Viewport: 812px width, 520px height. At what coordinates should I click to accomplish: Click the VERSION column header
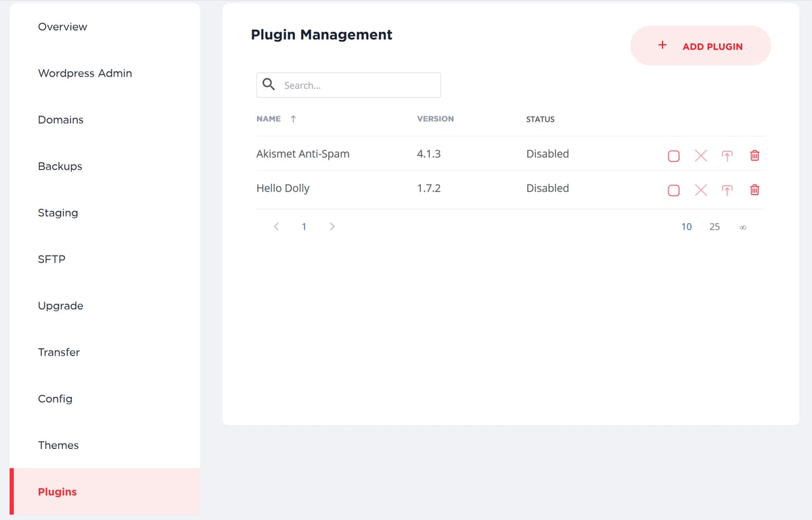coord(435,119)
